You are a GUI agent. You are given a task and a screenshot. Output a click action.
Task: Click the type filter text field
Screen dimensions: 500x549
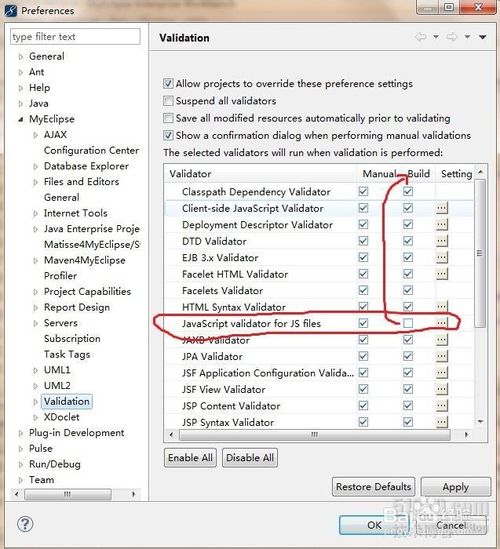[75, 37]
